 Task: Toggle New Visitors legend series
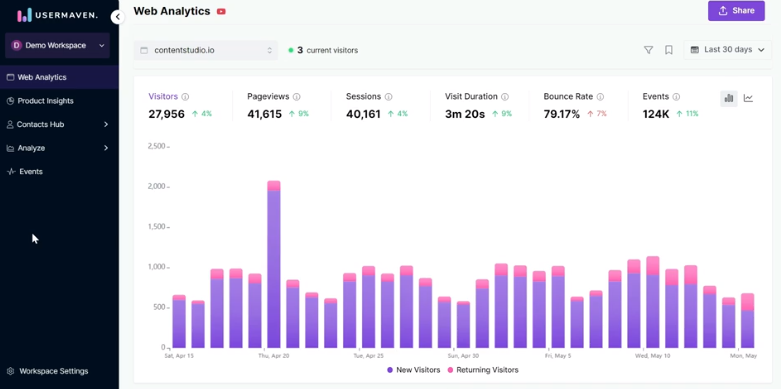(x=414, y=370)
